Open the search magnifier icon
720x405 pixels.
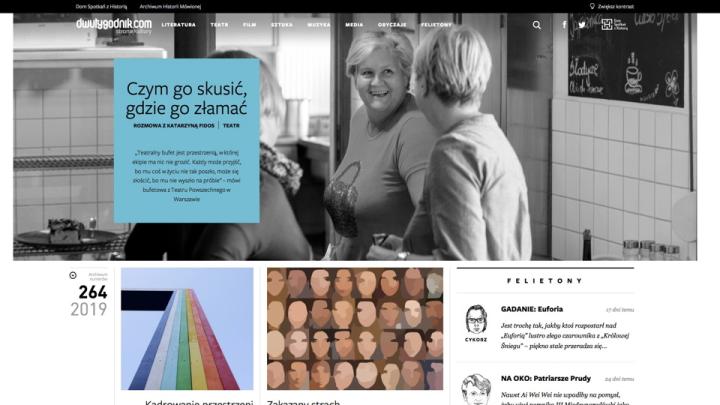[x=537, y=25]
